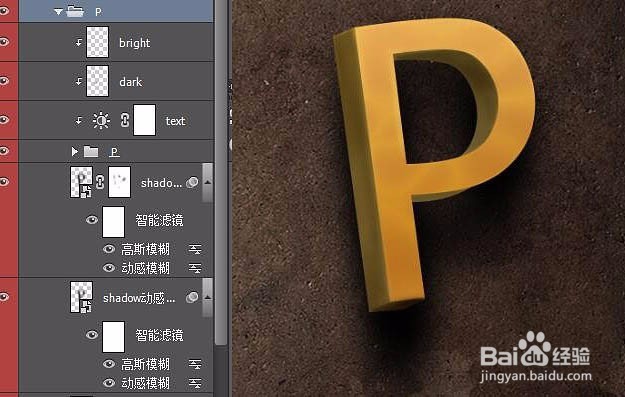This screenshot has height=397, width=625.
Task: Click smart filter indicator on shado... layer
Action: pos(192,183)
